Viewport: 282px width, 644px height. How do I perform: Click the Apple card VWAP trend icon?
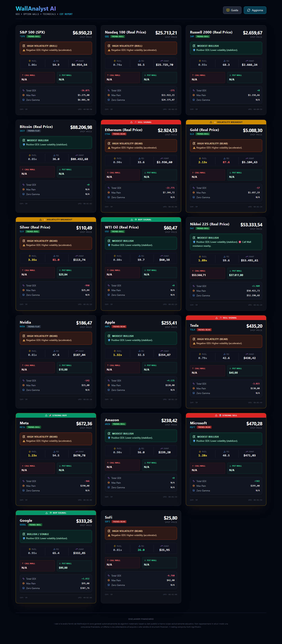tap(161, 351)
